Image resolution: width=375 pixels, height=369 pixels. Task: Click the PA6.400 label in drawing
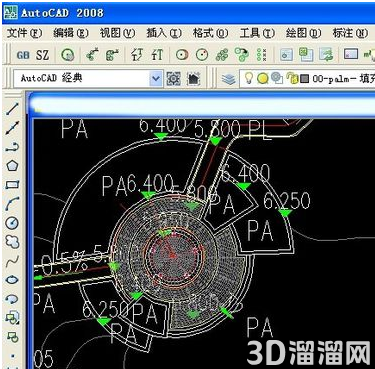pos(138,185)
